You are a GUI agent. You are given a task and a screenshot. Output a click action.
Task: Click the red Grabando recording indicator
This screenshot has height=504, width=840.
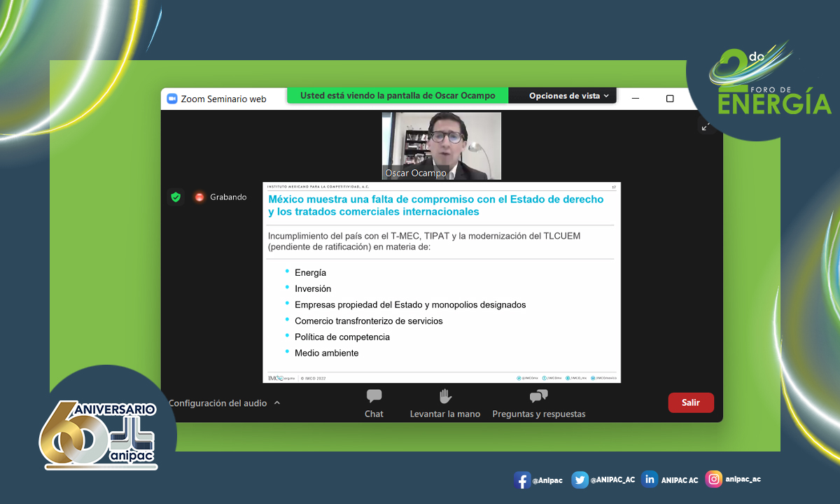coord(199,197)
